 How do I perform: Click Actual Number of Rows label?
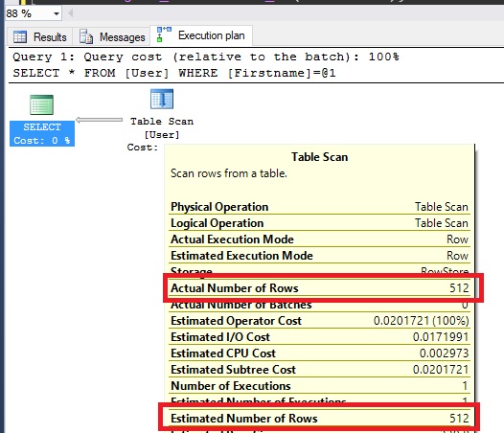pos(235,288)
